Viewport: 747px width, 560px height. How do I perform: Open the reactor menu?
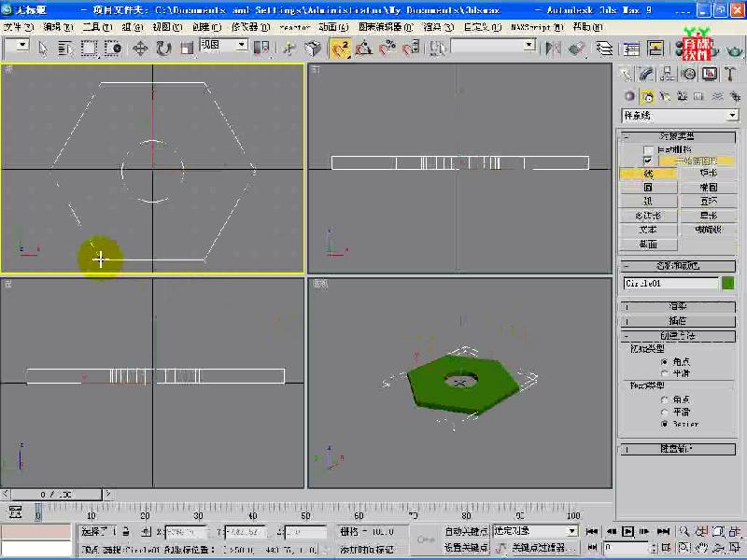pyautogui.click(x=295, y=27)
